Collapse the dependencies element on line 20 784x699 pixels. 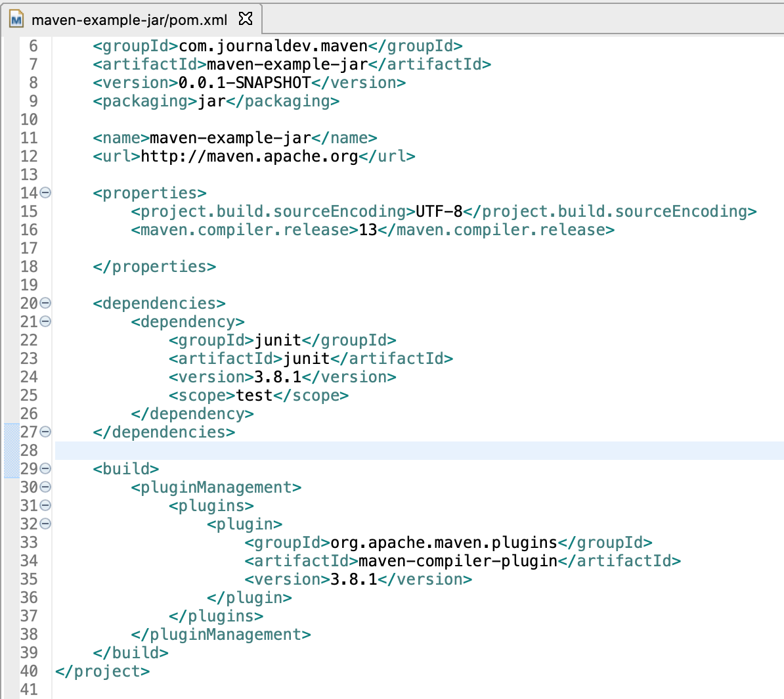tap(45, 303)
